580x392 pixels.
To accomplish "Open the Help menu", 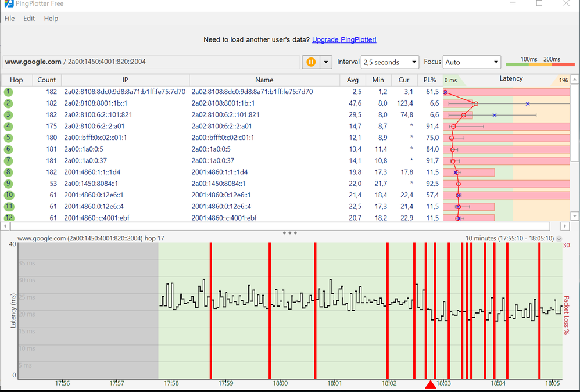I will pos(51,19).
